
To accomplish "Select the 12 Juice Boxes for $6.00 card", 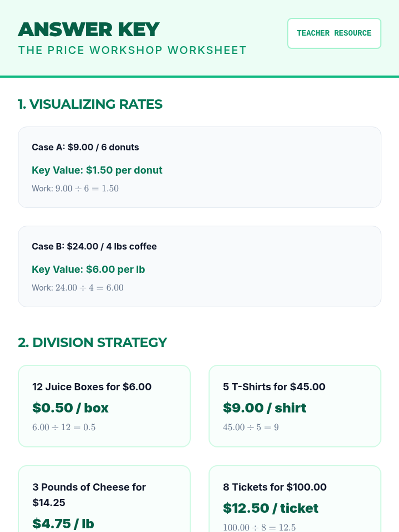I will [x=104, y=406].
